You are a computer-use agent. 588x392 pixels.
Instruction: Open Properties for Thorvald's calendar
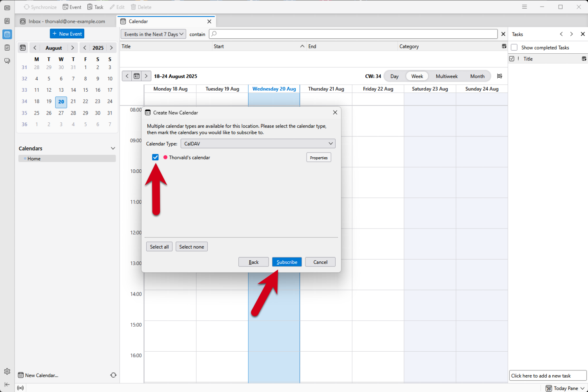click(x=318, y=157)
